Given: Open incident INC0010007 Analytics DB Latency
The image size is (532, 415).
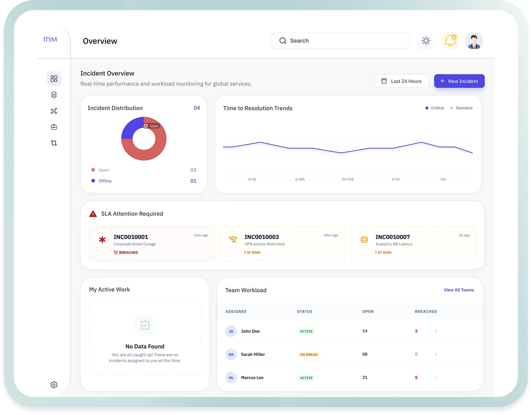Looking at the screenshot, I should [413, 244].
